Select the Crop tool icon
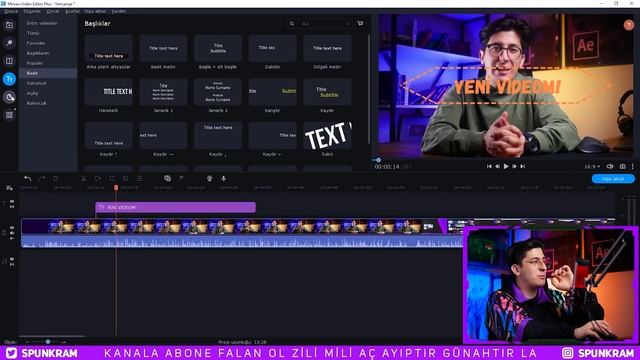 [x=112, y=178]
